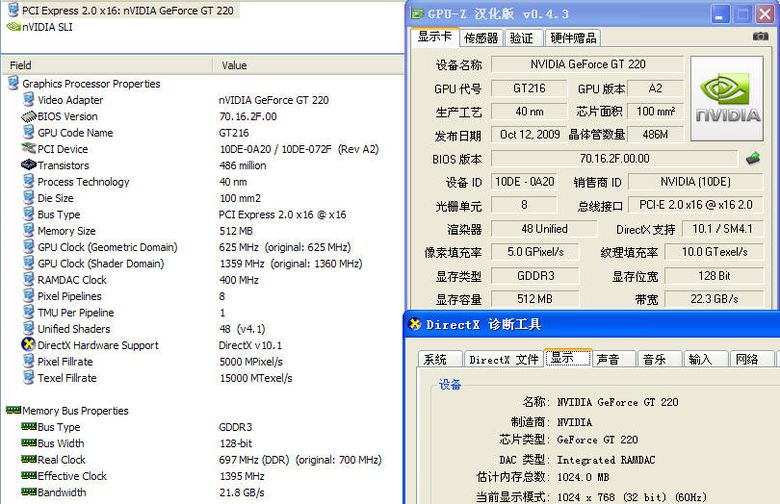Click the nVIDIA SLI logo icon
The image size is (780, 504).
pos(13,26)
